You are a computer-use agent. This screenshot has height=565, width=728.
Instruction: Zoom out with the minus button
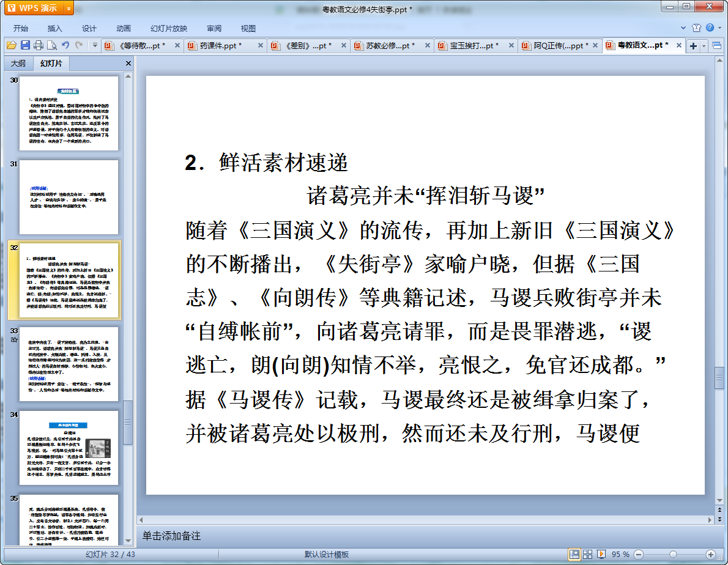[x=639, y=555]
